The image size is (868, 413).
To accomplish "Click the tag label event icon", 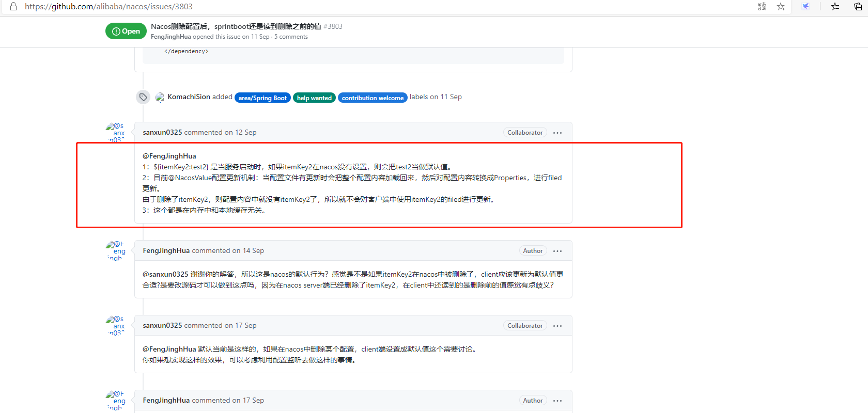I will pos(143,97).
